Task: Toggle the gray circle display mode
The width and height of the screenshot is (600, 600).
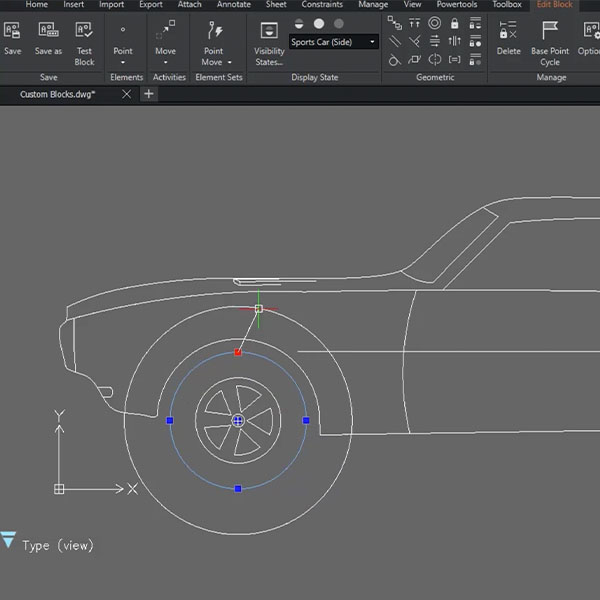Action: [339, 23]
